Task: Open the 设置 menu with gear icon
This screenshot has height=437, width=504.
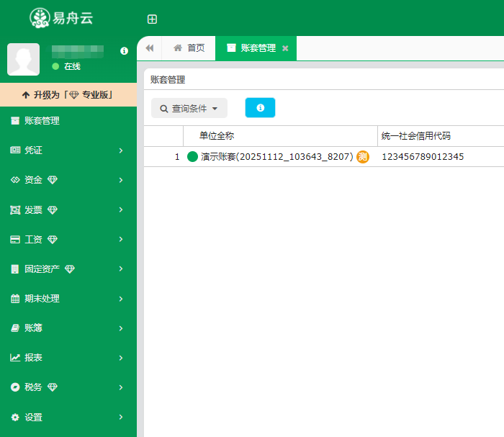Action: coord(68,417)
